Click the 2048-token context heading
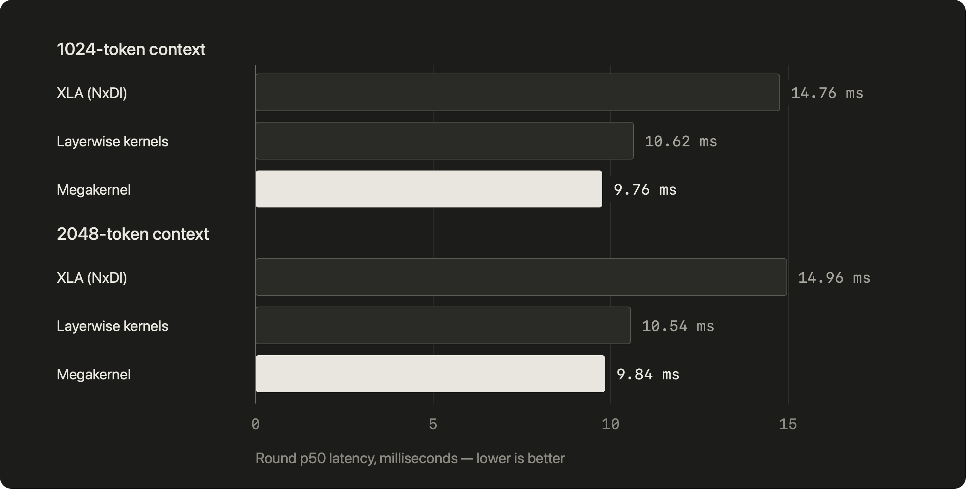This screenshot has width=980, height=503. (x=133, y=234)
